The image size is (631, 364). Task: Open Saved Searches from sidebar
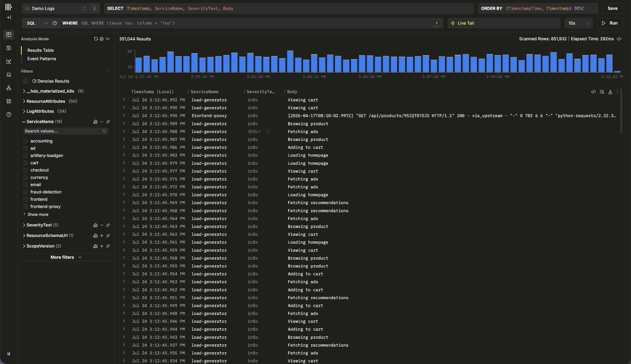tap(9, 48)
